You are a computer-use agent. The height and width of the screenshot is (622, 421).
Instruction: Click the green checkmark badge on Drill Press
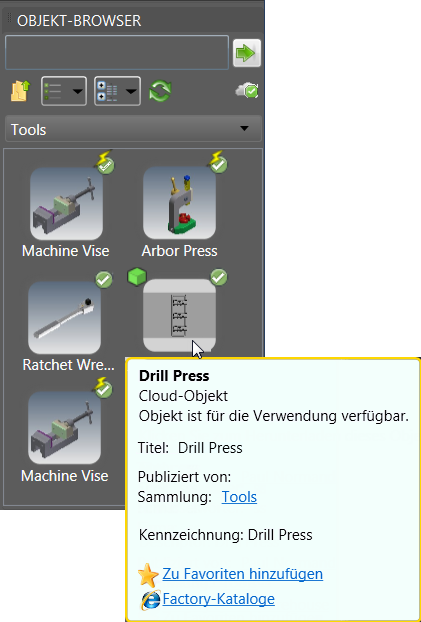click(x=219, y=277)
